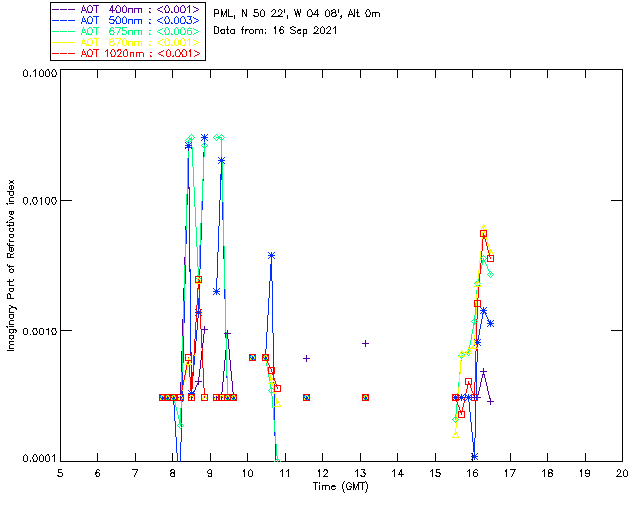Click the red square peak after 16 hours
Image resolution: width=640 pixels, height=512 pixels.
pyautogui.click(x=484, y=234)
